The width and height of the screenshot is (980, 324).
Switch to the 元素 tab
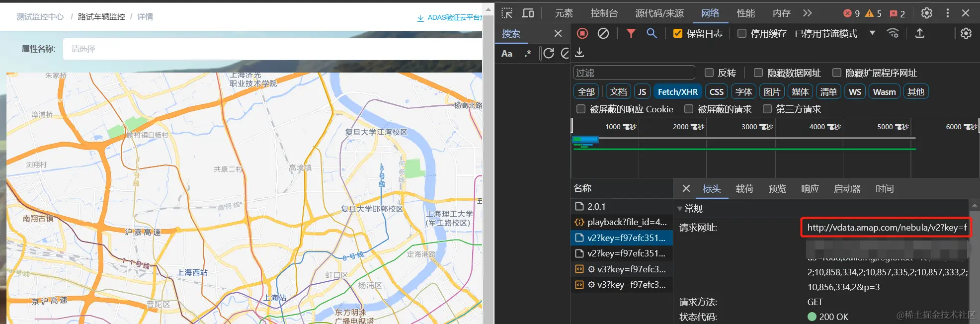point(564,13)
